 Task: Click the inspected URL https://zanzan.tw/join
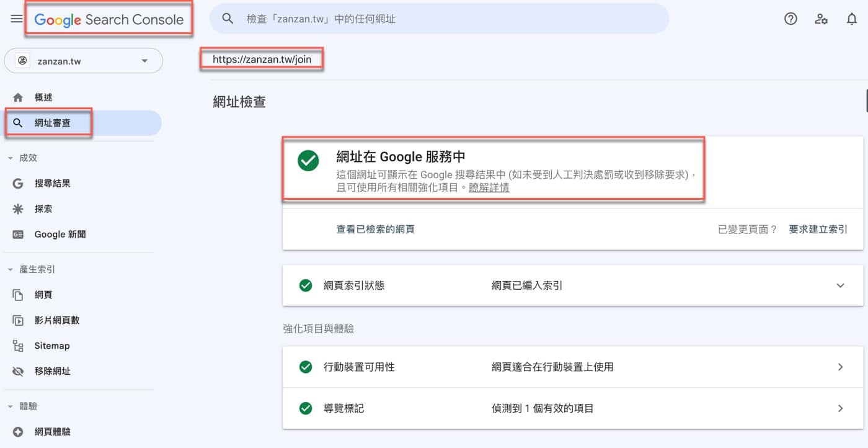[x=262, y=60]
